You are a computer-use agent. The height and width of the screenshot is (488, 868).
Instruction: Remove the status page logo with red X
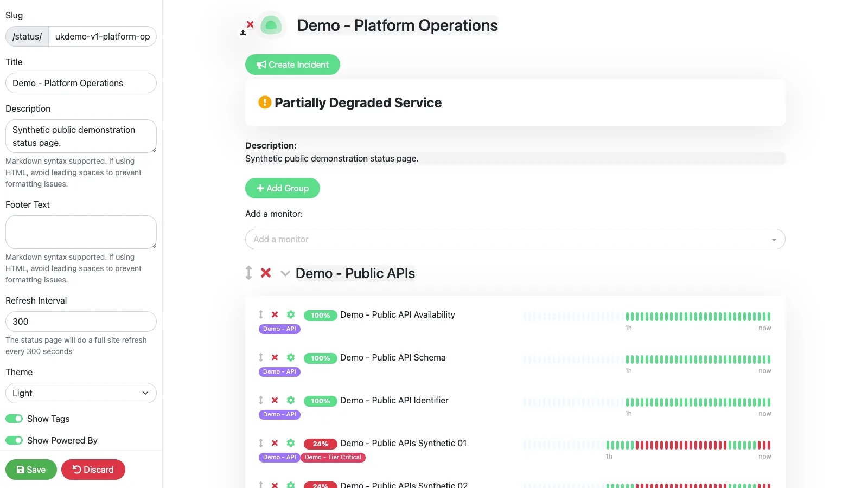250,24
